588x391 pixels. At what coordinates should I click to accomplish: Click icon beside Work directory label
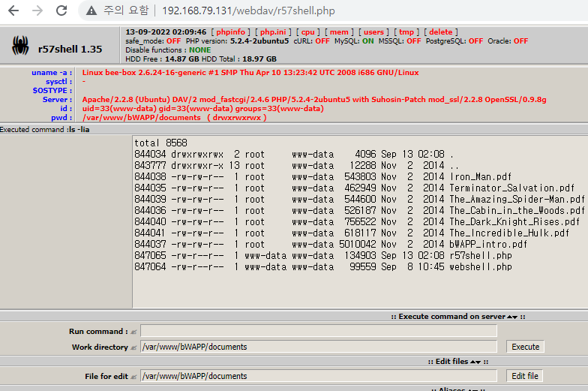[133, 347]
